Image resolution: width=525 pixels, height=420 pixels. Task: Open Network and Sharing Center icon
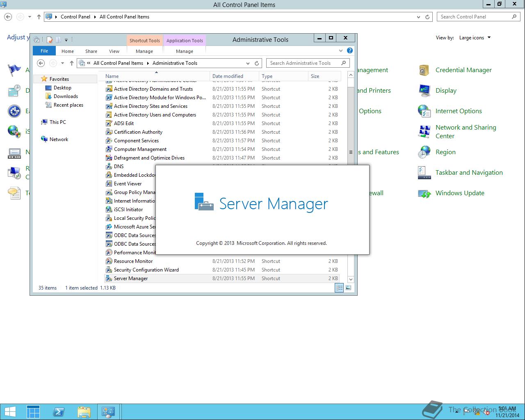(x=424, y=132)
